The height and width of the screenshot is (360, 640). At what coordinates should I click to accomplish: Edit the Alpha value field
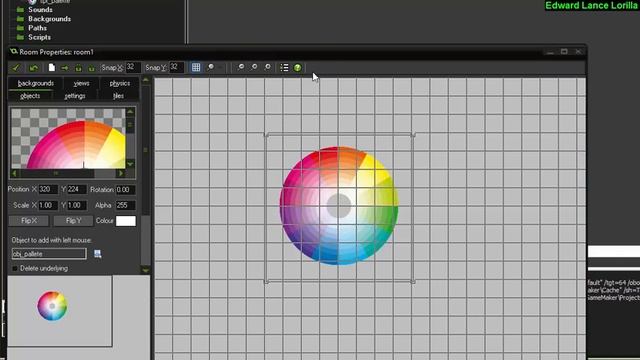[x=125, y=205]
